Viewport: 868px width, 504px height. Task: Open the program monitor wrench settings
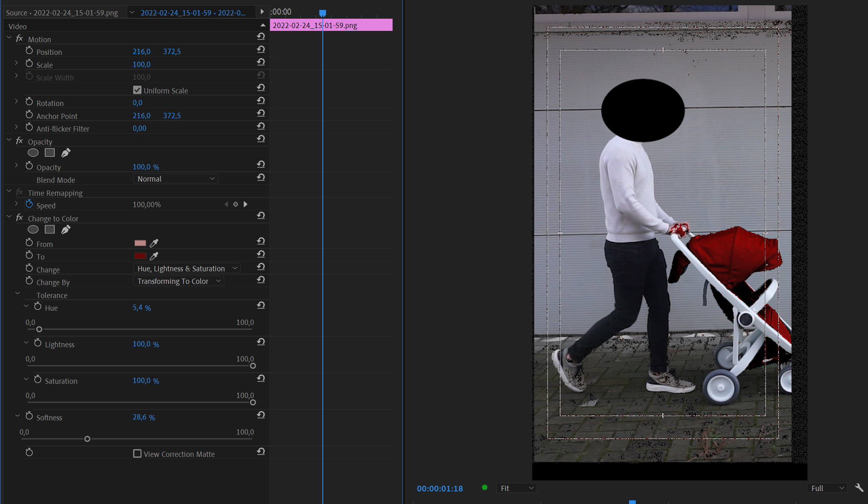point(859,488)
